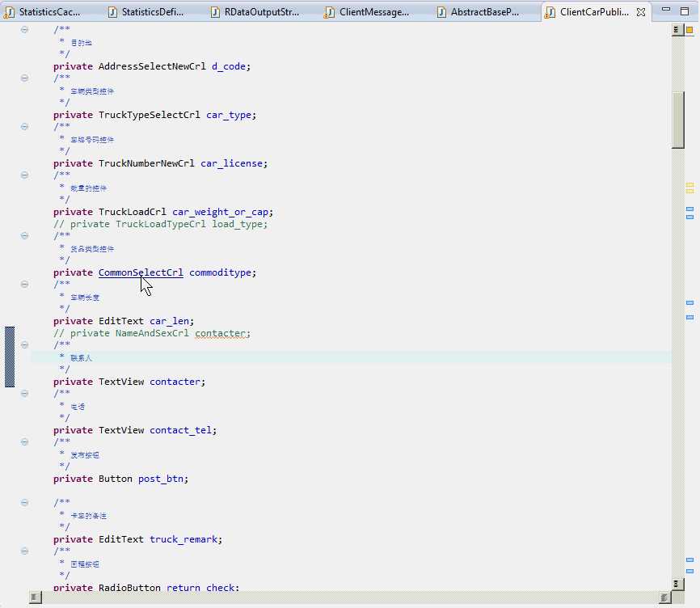The width and height of the screenshot is (700, 608).
Task: Fold the comment above contact_tel field
Action: tap(24, 394)
